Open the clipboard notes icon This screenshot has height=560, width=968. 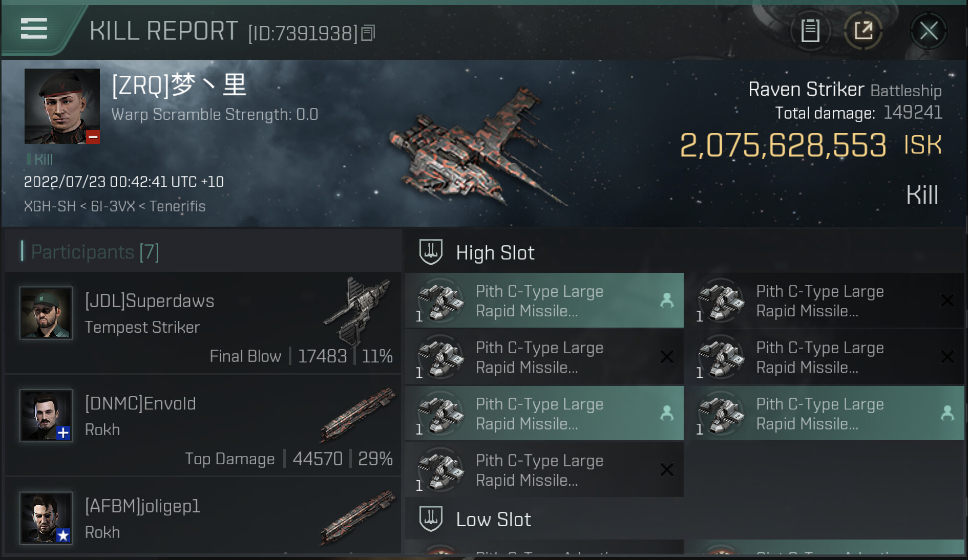point(810,31)
